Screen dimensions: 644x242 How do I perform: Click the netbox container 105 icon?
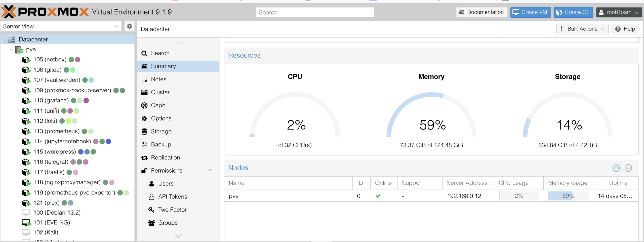pyautogui.click(x=26, y=60)
